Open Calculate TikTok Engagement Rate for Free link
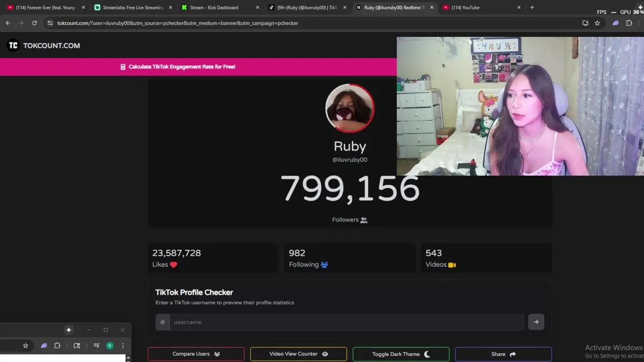 182,67
